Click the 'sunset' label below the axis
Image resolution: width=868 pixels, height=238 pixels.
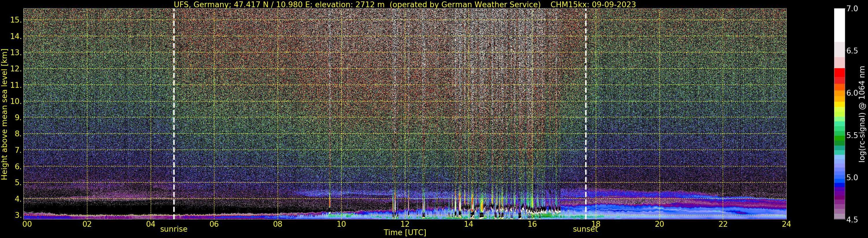[x=585, y=229]
